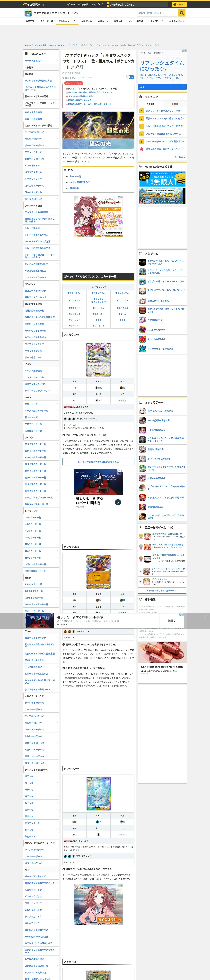Click the ゲームの仕事多数 header link
The image size is (210, 980).
pyautogui.click(x=78, y=5)
